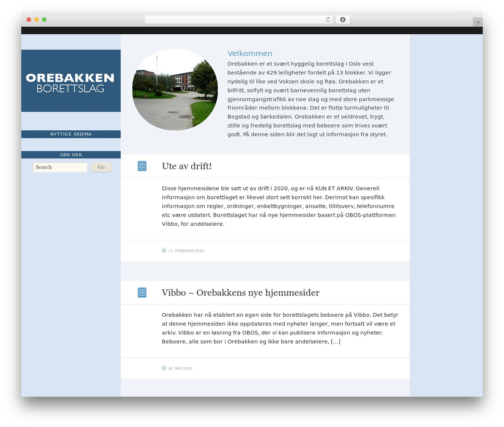Click the clock icon next to 12. Februar 2024
This screenshot has width=504, height=427.
point(164,251)
